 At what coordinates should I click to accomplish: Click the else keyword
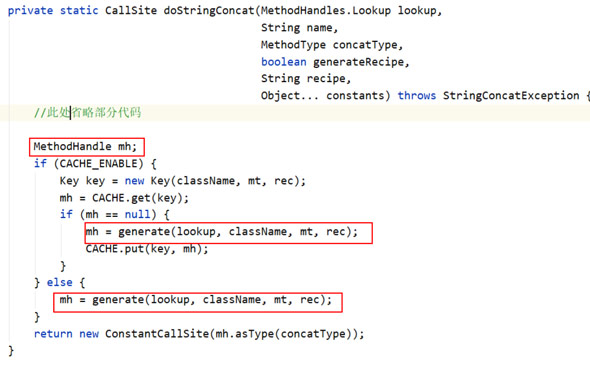[59, 283]
